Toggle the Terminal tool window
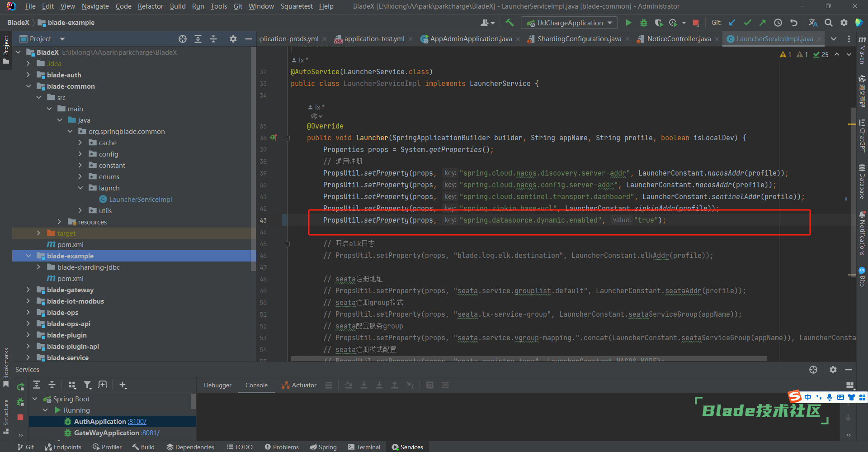This screenshot has width=868, height=452. tap(364, 447)
